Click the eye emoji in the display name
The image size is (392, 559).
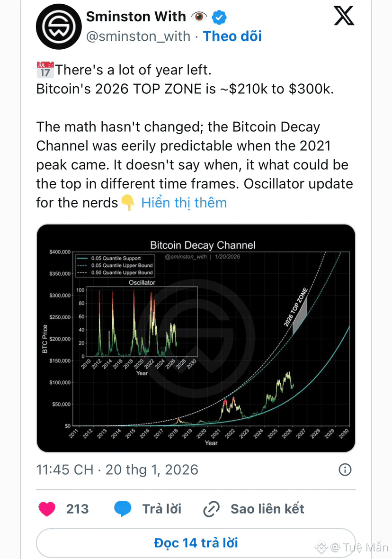pyautogui.click(x=199, y=17)
